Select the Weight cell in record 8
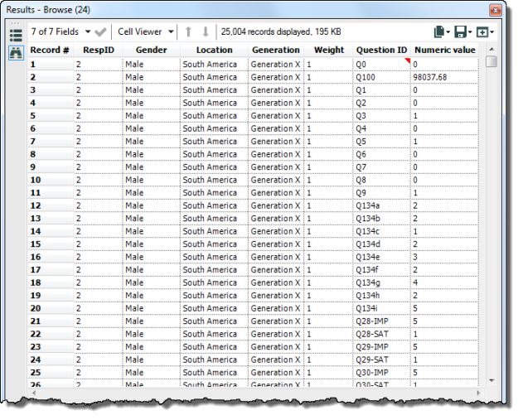Screen dimensions: 518x420 pos(329,154)
